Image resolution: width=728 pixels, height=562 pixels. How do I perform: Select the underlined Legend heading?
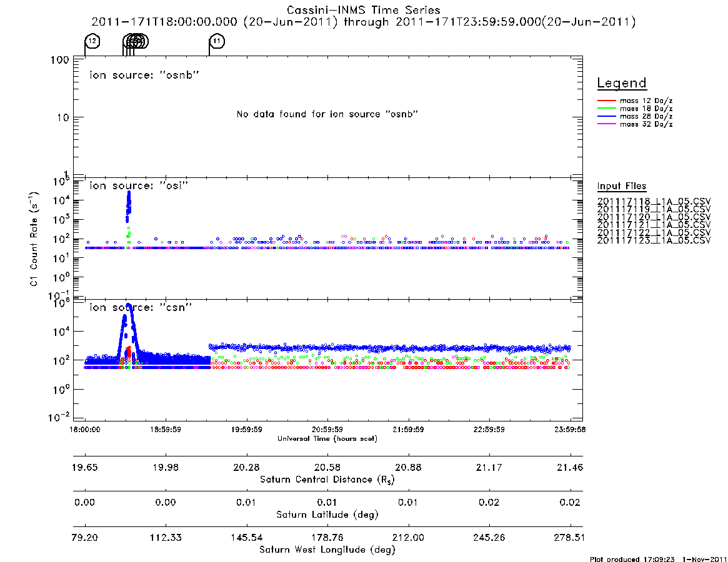[x=621, y=84]
